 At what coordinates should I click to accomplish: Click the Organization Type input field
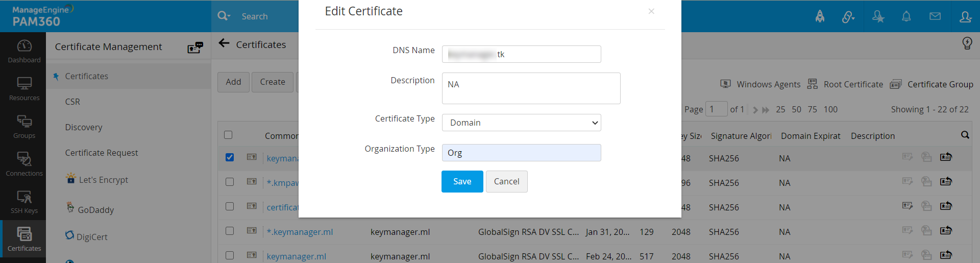[x=521, y=153]
